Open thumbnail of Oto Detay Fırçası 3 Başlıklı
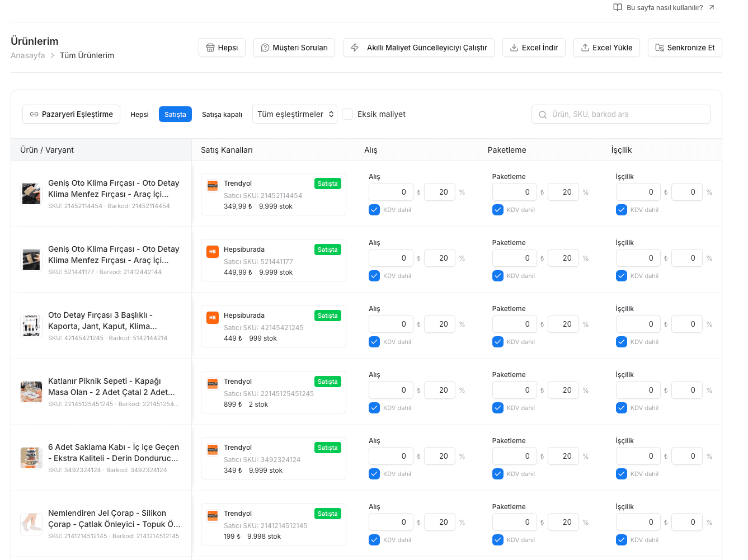This screenshot has height=560, width=748. (x=31, y=326)
